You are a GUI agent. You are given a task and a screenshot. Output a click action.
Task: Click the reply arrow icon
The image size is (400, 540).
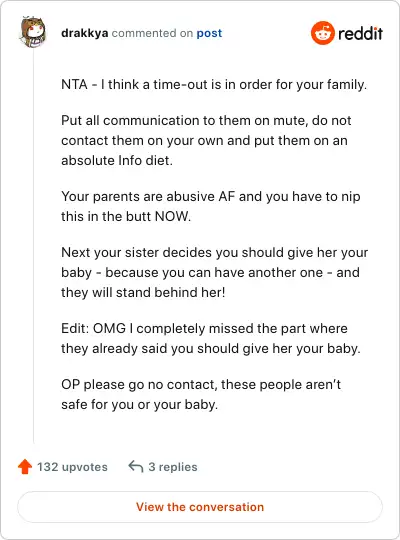[x=136, y=467]
